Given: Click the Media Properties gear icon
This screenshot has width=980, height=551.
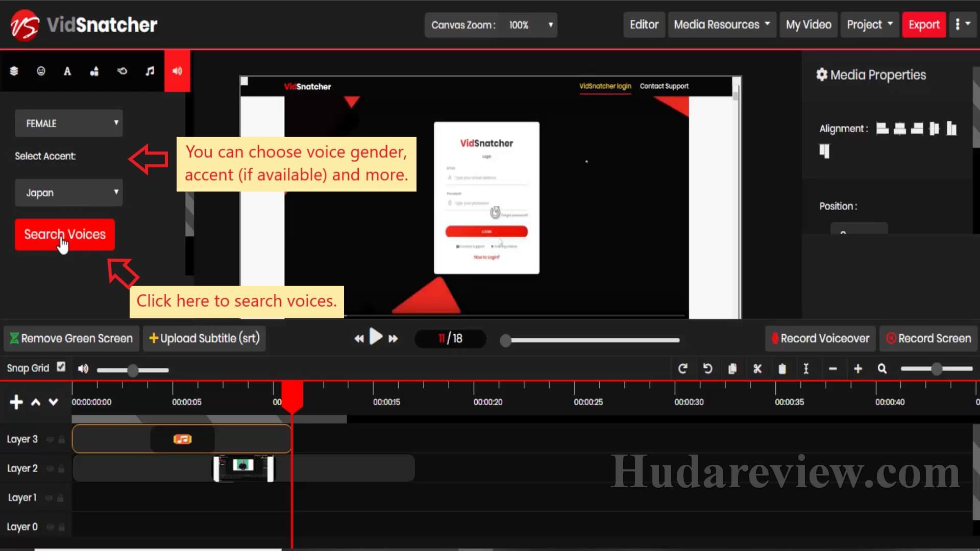Looking at the screenshot, I should [821, 74].
